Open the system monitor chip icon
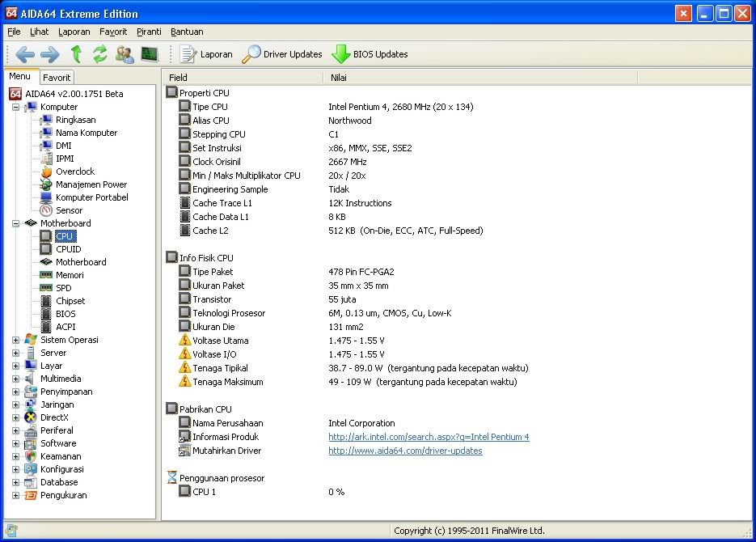The width and height of the screenshot is (756, 542). tap(150, 54)
